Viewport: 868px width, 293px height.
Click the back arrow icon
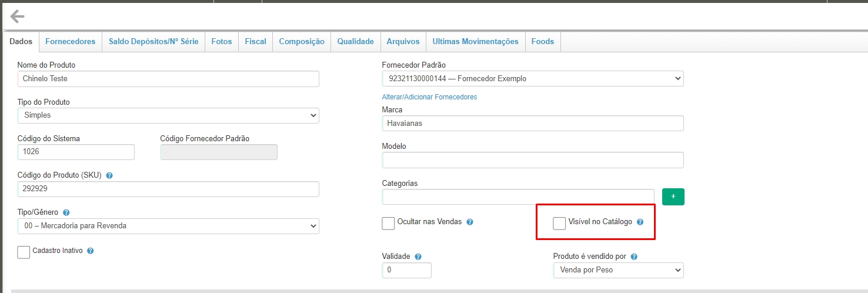(18, 16)
